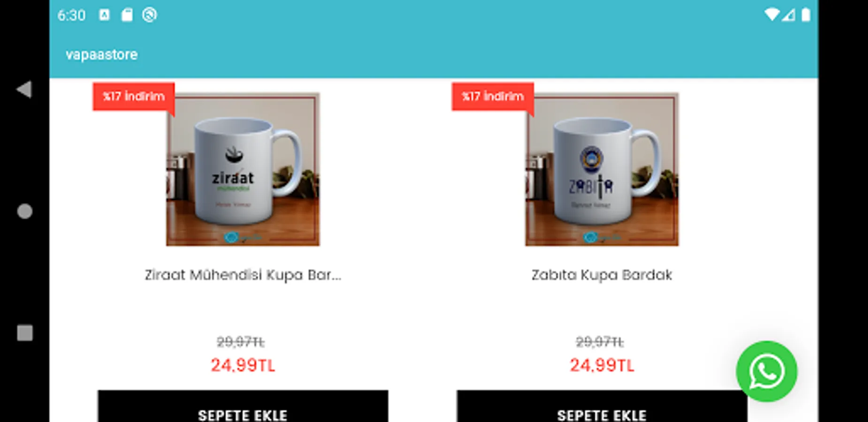
Task: Tap the battery status icon
Action: [x=806, y=15]
